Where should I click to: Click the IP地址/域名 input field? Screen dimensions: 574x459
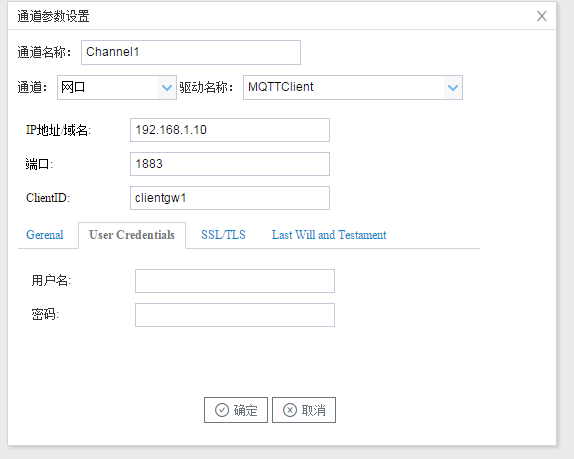[230, 130]
